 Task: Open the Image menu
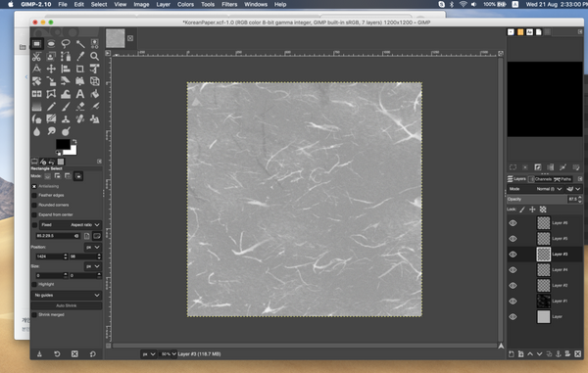point(141,5)
